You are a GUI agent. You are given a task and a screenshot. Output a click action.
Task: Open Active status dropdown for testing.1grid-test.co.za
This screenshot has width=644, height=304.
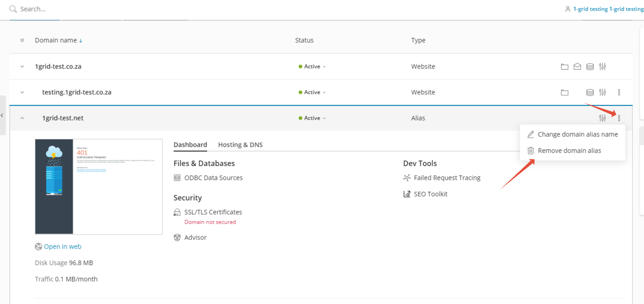(x=312, y=92)
